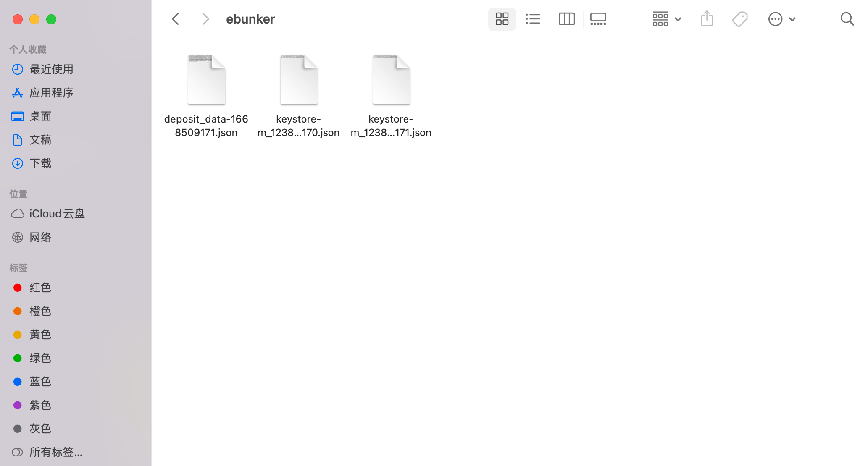Viewport: 868px width, 466px height.
Task: Switch to column view
Action: click(567, 19)
